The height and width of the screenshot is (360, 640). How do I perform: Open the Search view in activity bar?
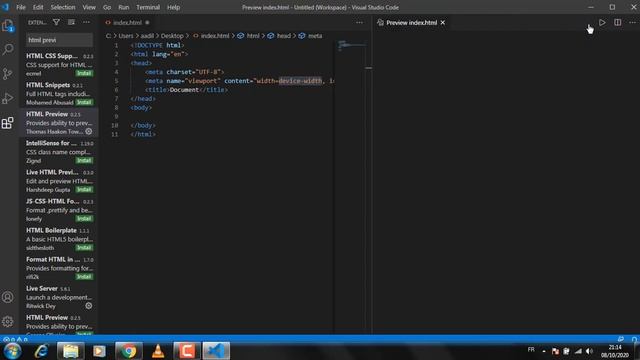coord(8,50)
